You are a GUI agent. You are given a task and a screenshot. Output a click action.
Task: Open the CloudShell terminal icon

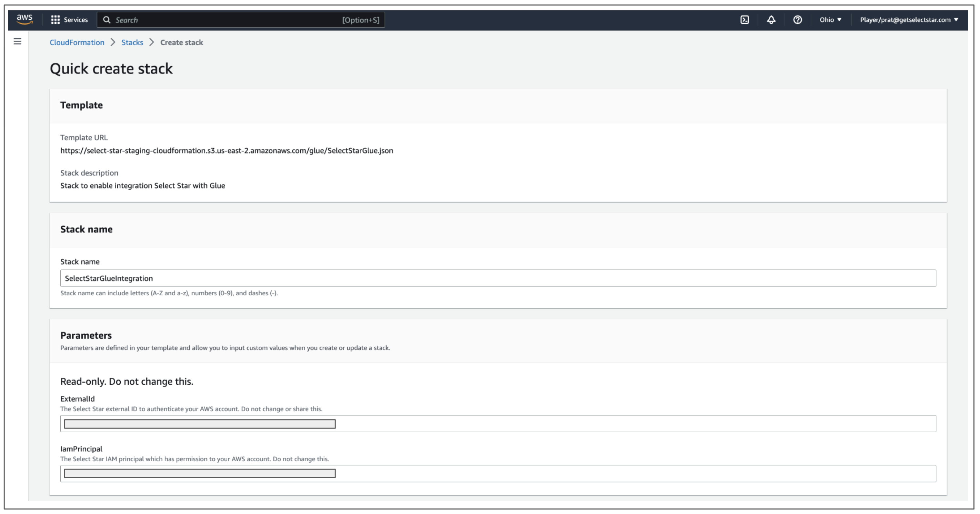pos(744,20)
